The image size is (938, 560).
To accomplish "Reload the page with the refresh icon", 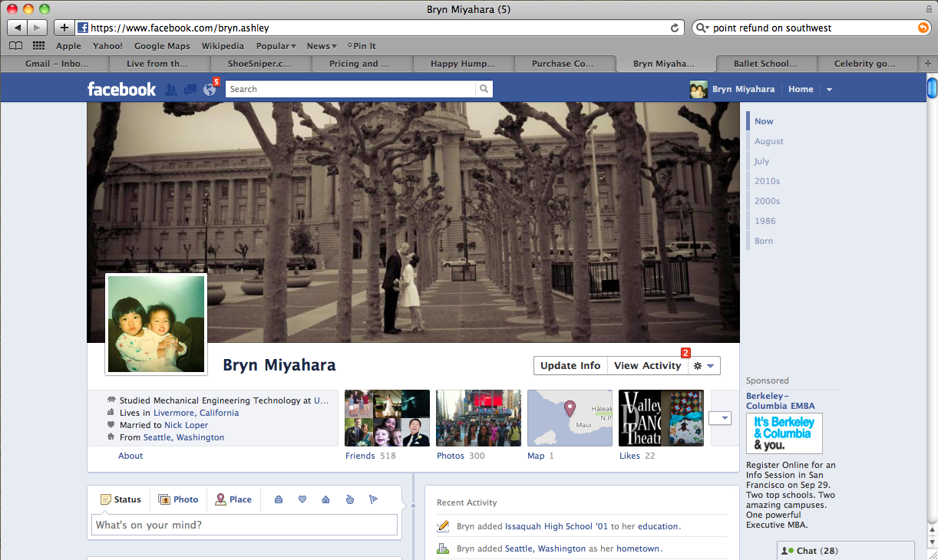I will click(x=675, y=28).
